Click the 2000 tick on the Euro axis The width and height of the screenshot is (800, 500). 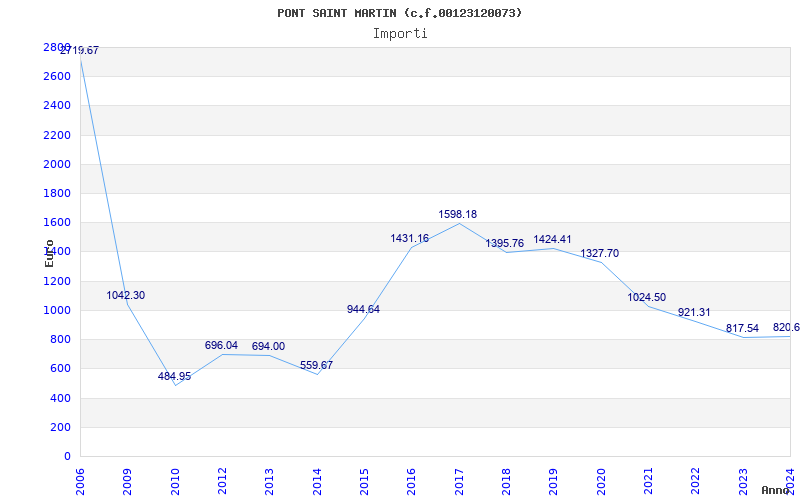coord(57,164)
